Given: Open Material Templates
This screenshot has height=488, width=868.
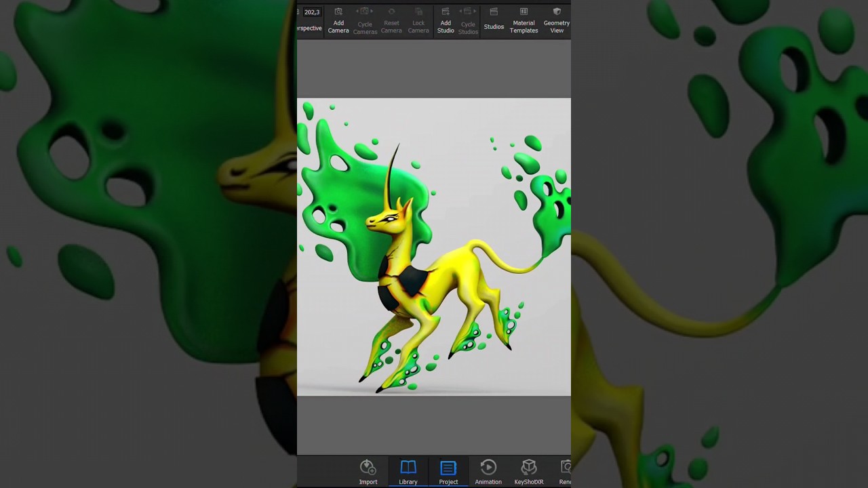Looking at the screenshot, I should coord(524,20).
